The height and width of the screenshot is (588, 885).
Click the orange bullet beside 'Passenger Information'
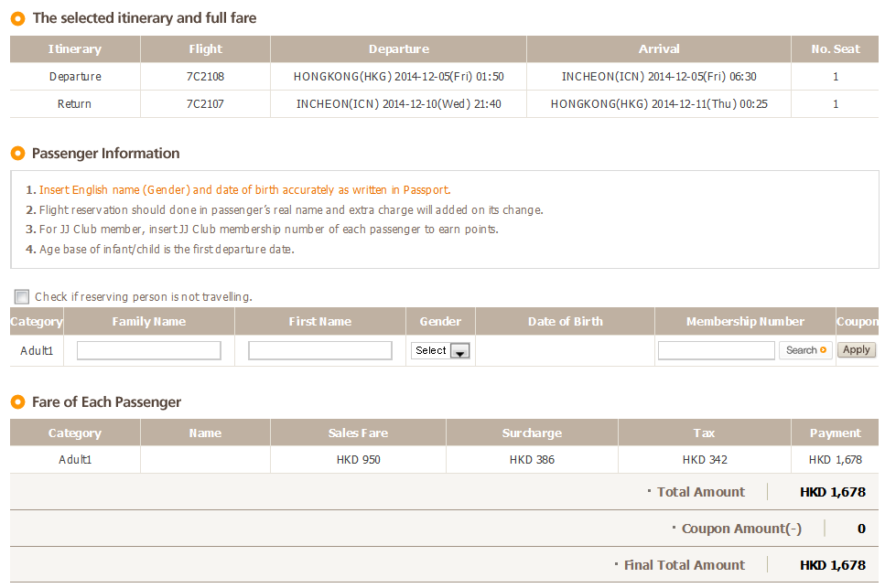tap(17, 154)
